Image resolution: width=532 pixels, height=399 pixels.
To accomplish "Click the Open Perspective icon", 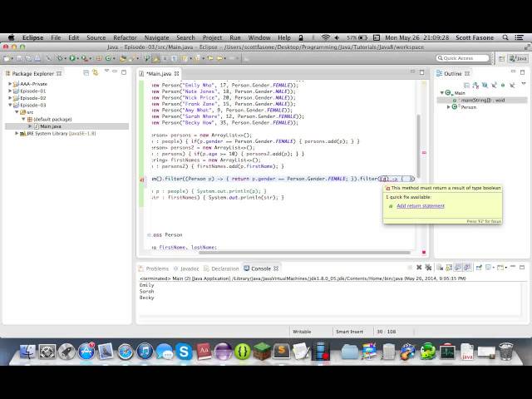I will tap(502, 58).
